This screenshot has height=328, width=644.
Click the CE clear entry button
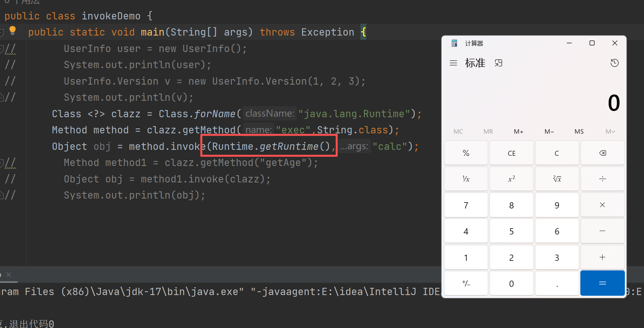point(511,153)
